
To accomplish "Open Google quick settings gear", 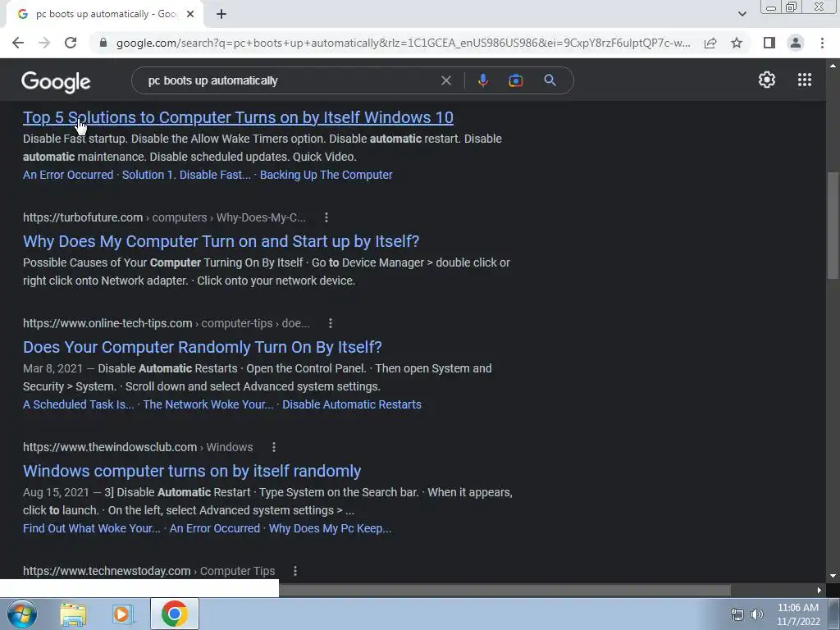I will (x=767, y=80).
